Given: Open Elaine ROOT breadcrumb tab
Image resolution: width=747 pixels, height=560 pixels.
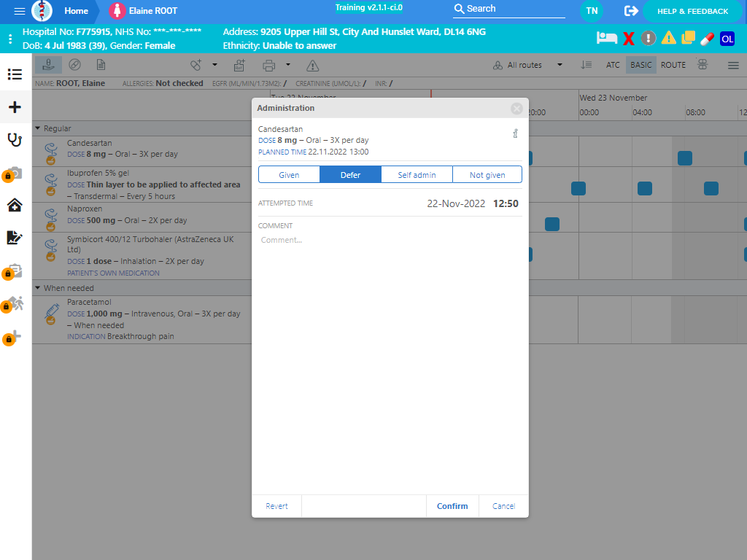Looking at the screenshot, I should (153, 11).
